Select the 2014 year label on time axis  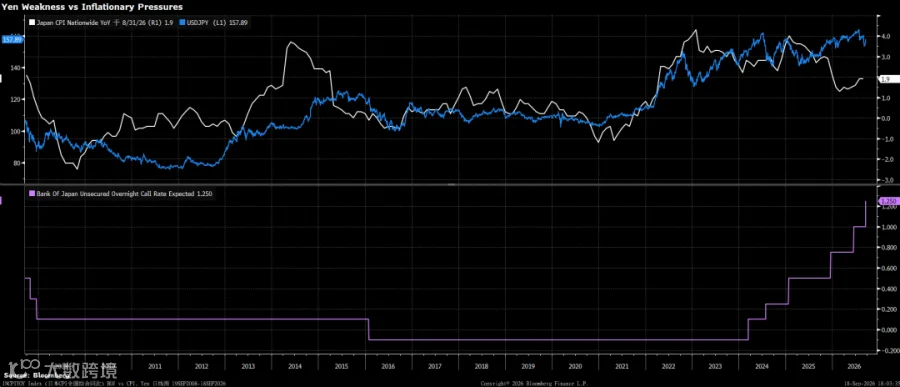point(295,365)
